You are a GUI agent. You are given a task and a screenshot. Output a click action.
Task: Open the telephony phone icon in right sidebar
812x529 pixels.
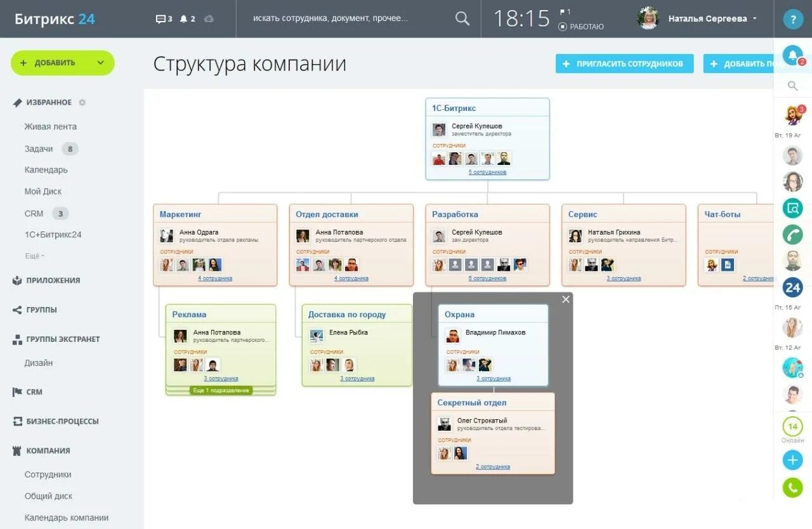[793, 235]
